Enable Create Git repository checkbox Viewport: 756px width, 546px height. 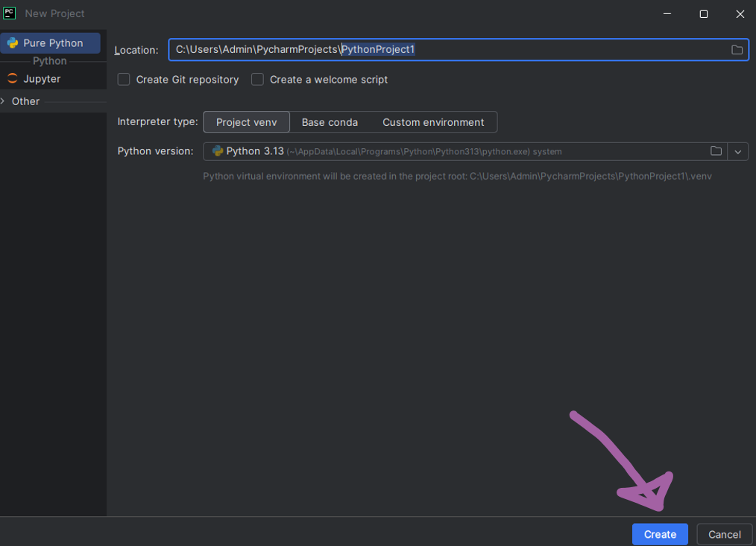124,80
